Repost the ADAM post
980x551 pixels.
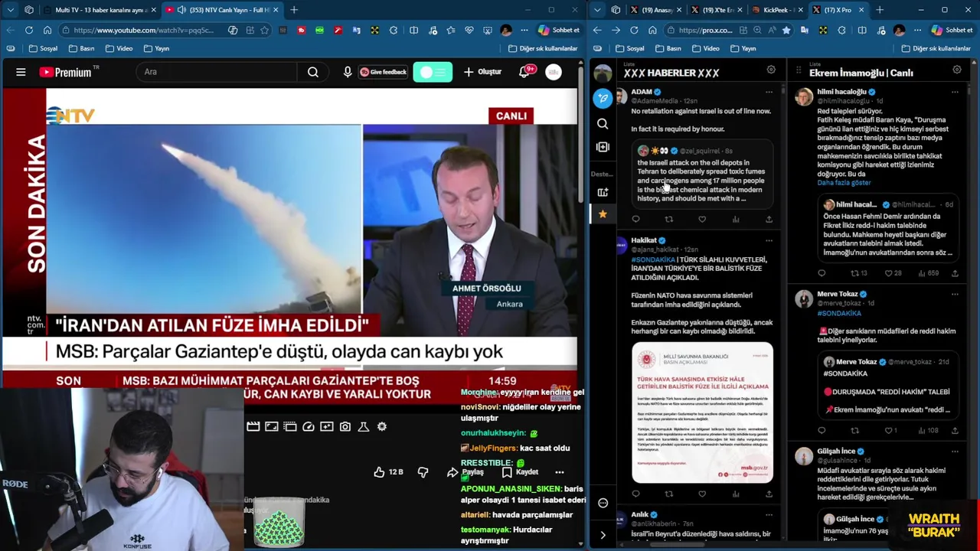point(669,220)
